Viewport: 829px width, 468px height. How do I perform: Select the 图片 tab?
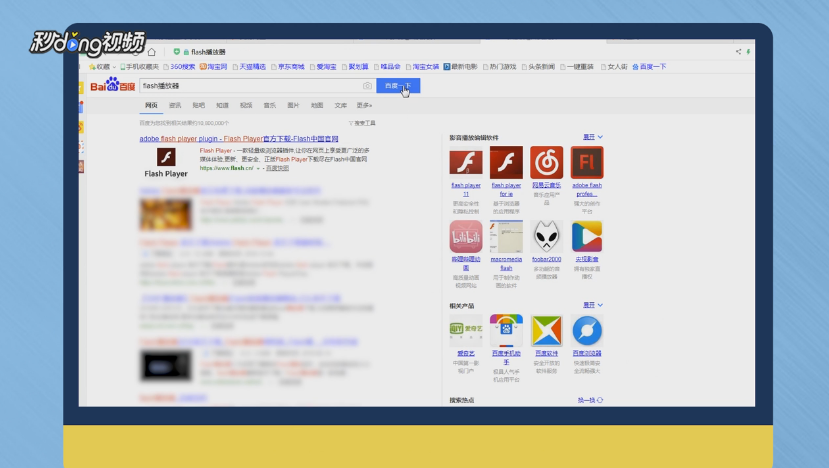click(x=293, y=105)
